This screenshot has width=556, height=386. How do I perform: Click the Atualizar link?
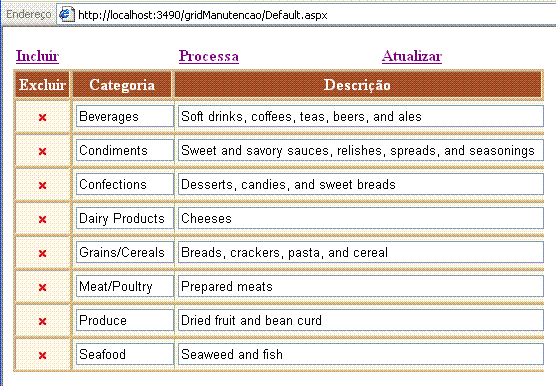pos(412,56)
